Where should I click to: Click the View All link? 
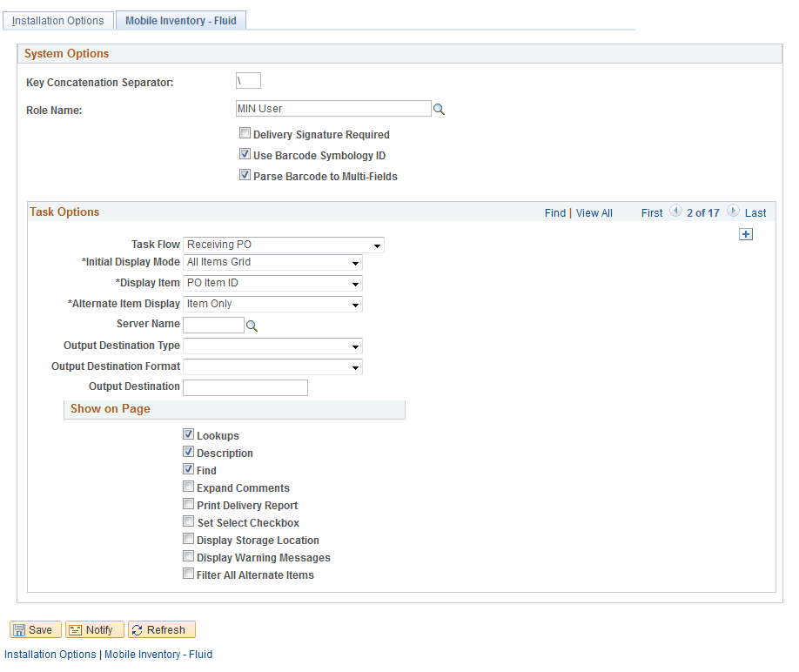click(x=594, y=212)
